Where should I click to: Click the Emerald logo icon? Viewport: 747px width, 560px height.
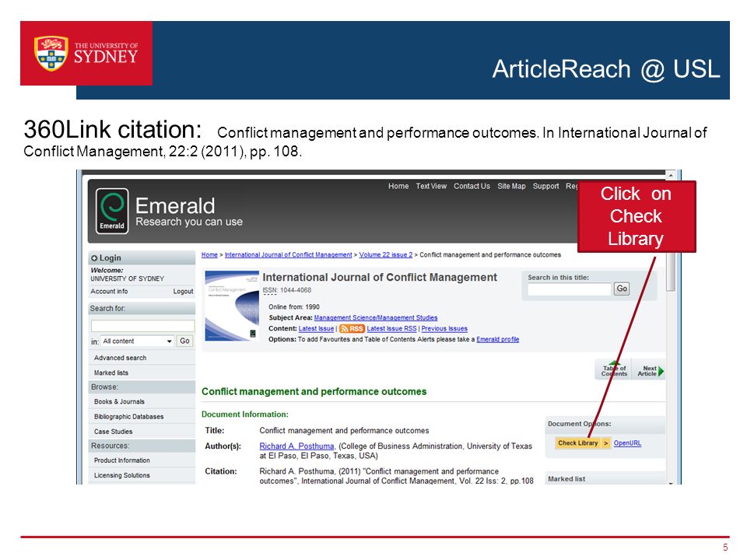112,211
